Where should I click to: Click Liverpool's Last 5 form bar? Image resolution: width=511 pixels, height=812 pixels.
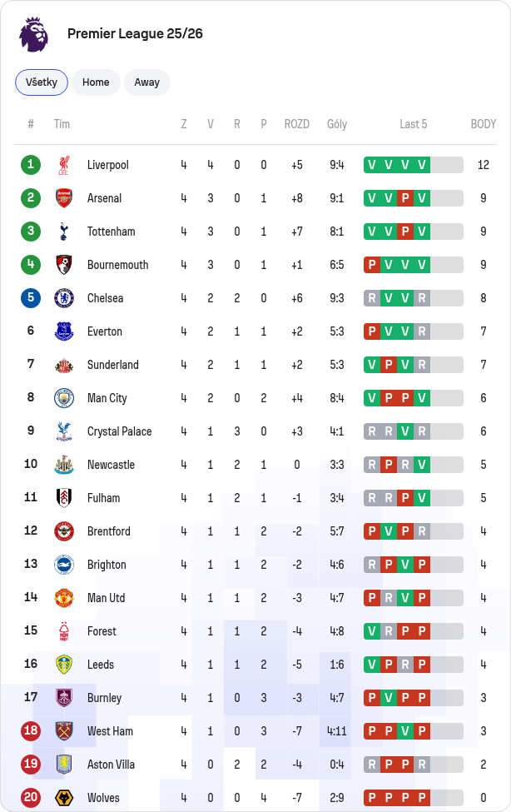point(413,165)
